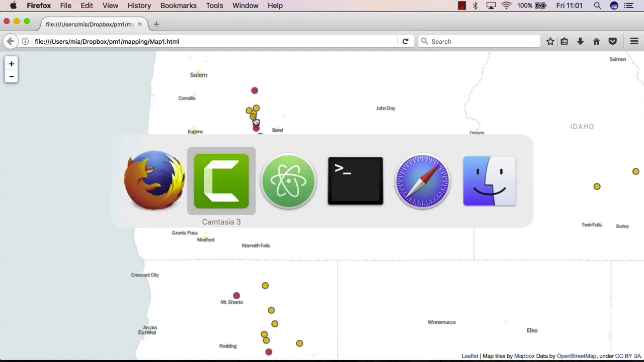Open the Mapbox attribution link

[524, 356]
